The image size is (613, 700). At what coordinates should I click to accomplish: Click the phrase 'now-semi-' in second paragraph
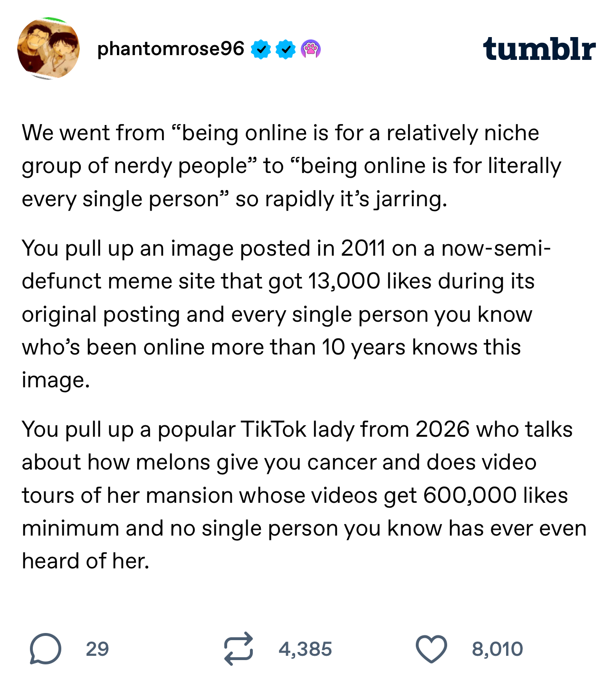coord(496,249)
